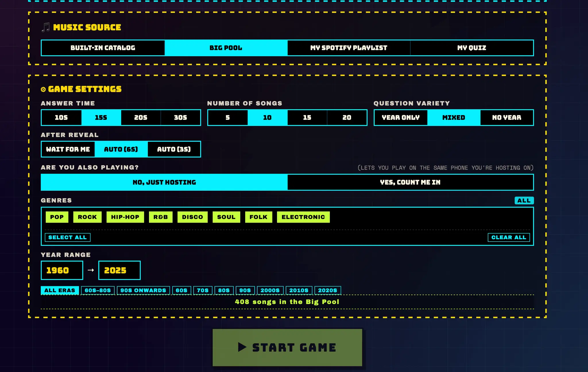The width and height of the screenshot is (588, 372).
Task: Apply the 2020s era preset
Action: [328, 290]
